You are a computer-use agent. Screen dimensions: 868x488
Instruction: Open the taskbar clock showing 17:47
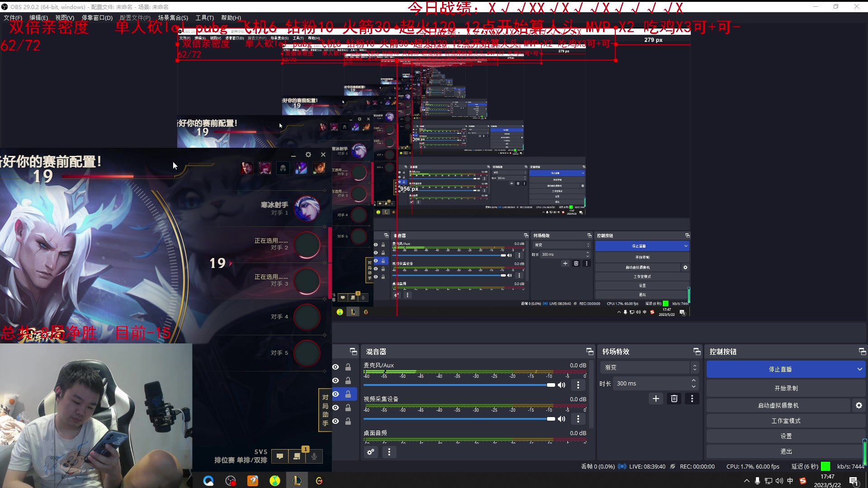(x=827, y=481)
